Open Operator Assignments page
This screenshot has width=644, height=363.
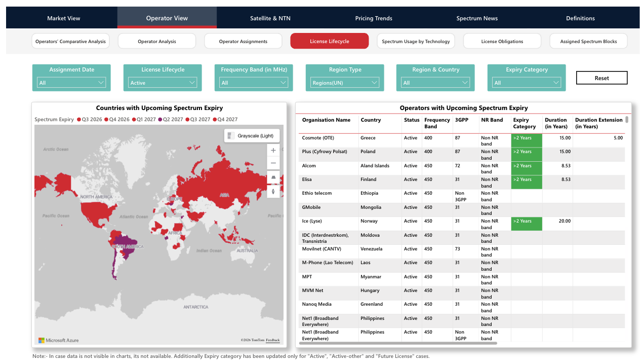tap(243, 41)
